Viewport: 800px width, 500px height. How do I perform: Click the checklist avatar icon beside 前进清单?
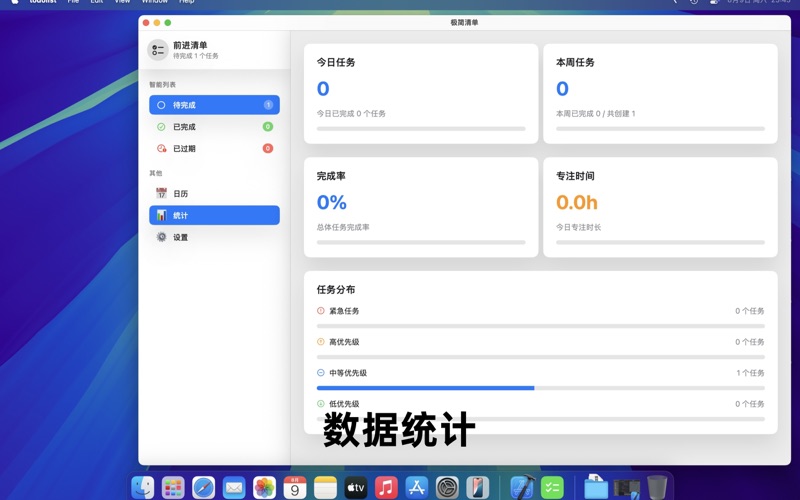pyautogui.click(x=158, y=50)
